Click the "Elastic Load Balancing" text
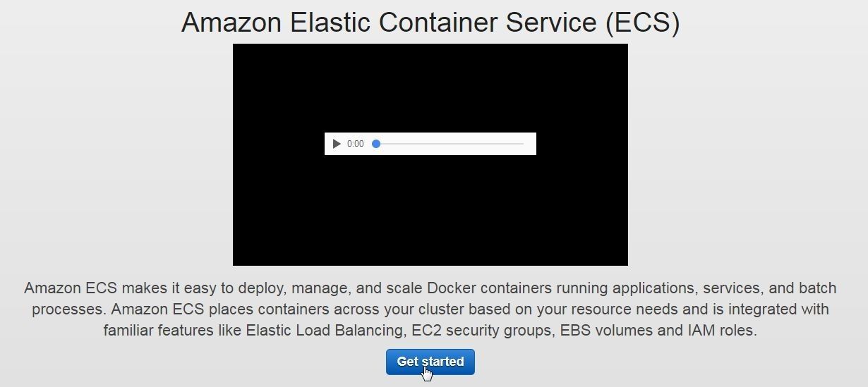868x387 pixels. [x=325, y=331]
